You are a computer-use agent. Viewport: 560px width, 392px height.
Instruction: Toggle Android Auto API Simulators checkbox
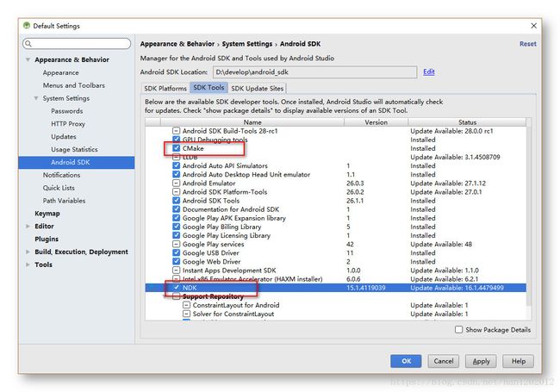(x=176, y=165)
